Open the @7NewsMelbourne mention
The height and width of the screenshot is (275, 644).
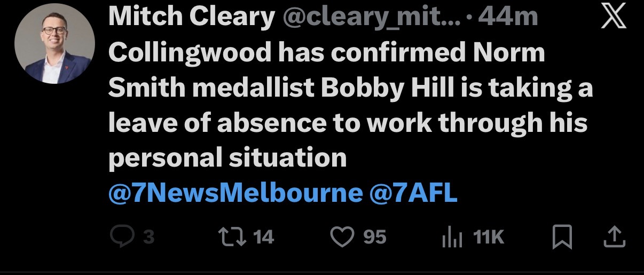[235, 193]
